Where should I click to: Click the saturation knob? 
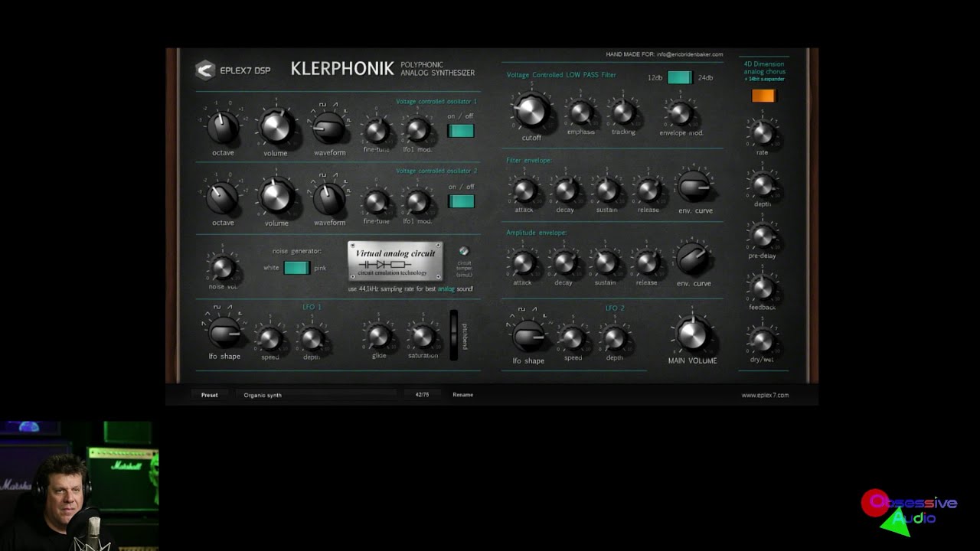422,336
